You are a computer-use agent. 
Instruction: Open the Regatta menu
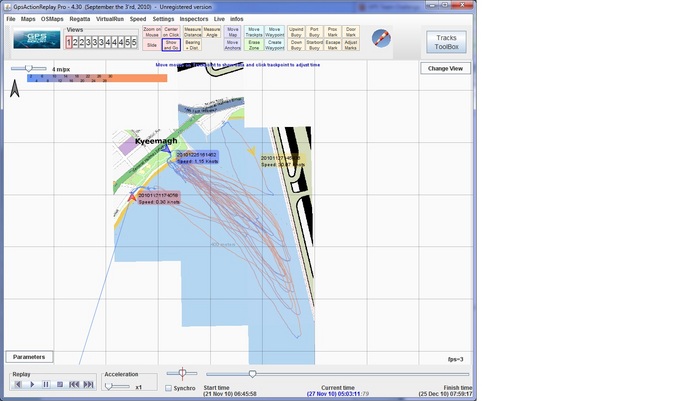(79, 19)
